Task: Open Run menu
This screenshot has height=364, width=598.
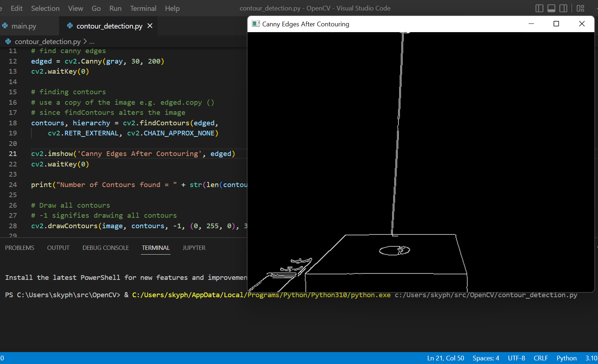Action: tap(115, 8)
